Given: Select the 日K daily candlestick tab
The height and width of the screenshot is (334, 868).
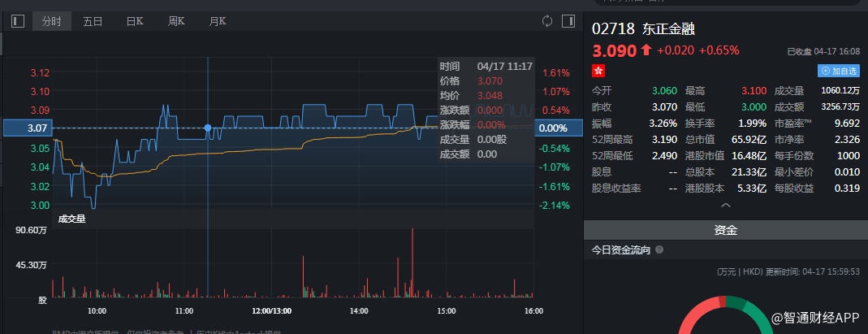Looking at the screenshot, I should coord(135,21).
